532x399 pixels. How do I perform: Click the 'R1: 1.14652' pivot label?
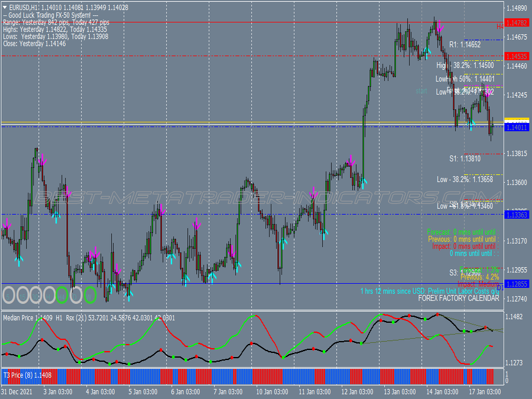[x=465, y=45]
